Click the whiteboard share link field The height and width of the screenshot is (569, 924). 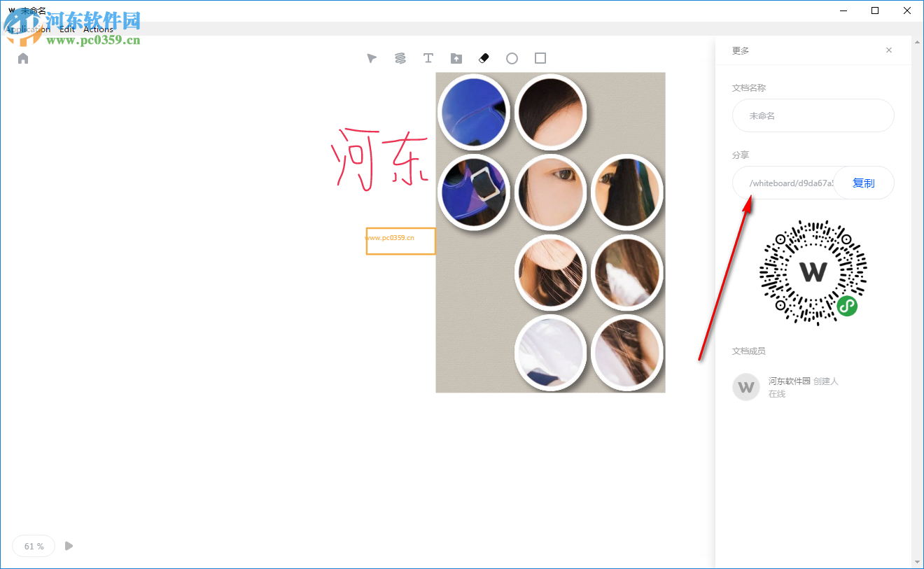pyautogui.click(x=785, y=183)
